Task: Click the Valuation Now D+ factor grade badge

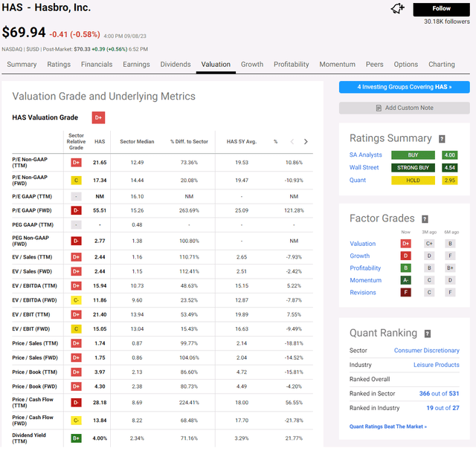Action: (x=405, y=244)
